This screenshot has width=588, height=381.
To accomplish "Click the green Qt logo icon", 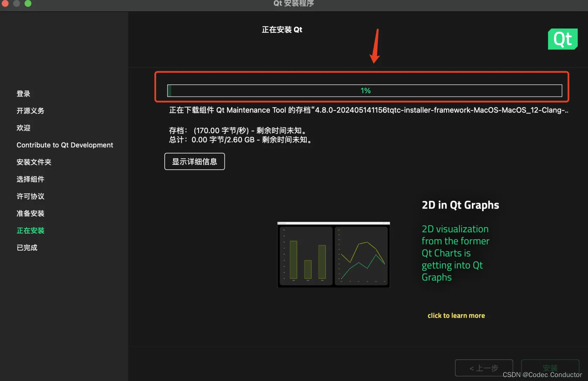I will coord(563,39).
